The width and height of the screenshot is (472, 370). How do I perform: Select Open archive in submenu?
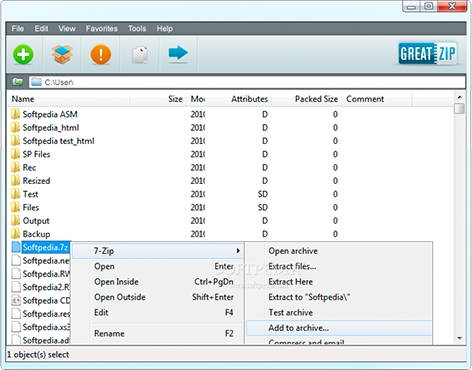(x=339, y=251)
